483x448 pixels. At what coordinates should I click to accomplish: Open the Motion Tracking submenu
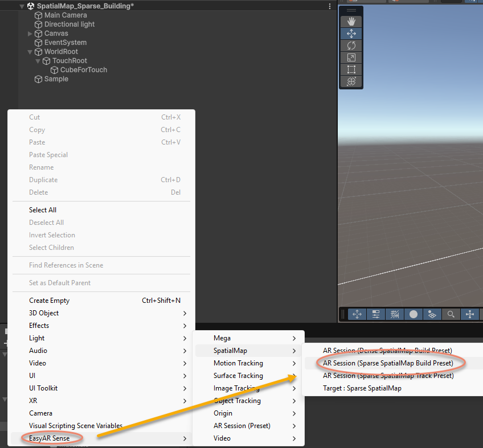238,363
